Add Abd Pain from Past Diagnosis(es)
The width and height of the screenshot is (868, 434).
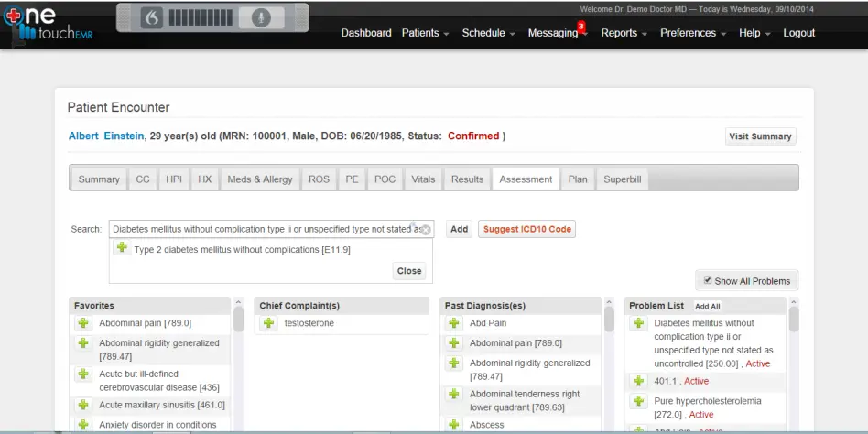(454, 322)
